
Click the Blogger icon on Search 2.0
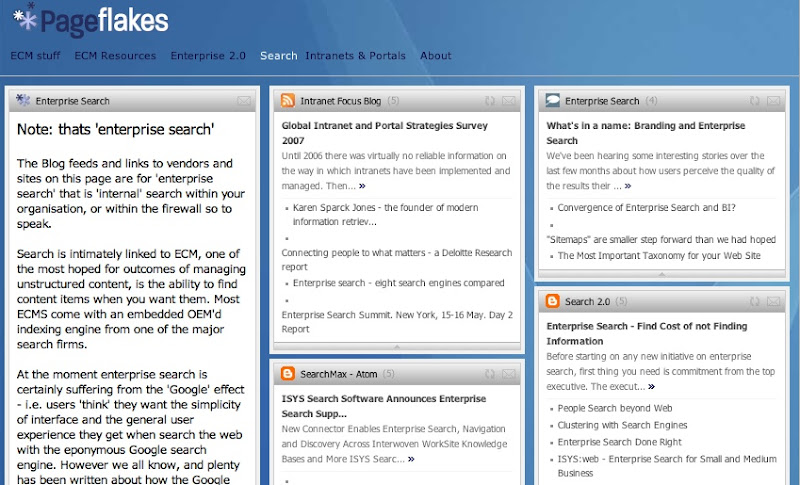coord(552,301)
